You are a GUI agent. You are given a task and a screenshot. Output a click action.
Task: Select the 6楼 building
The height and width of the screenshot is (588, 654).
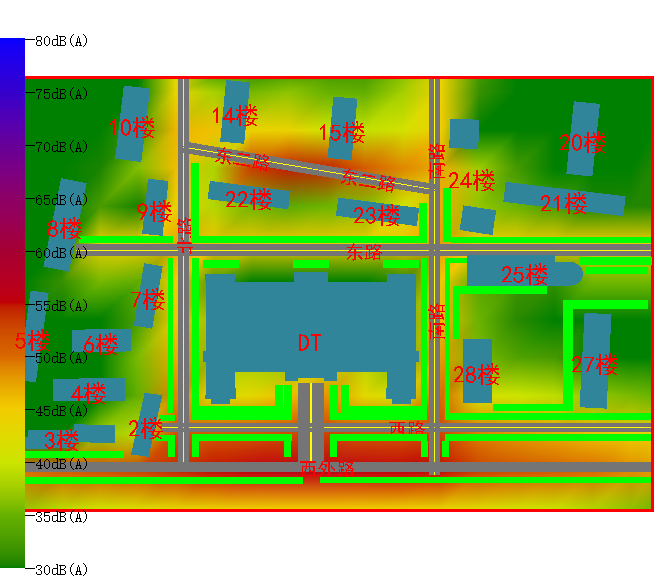coord(101,343)
